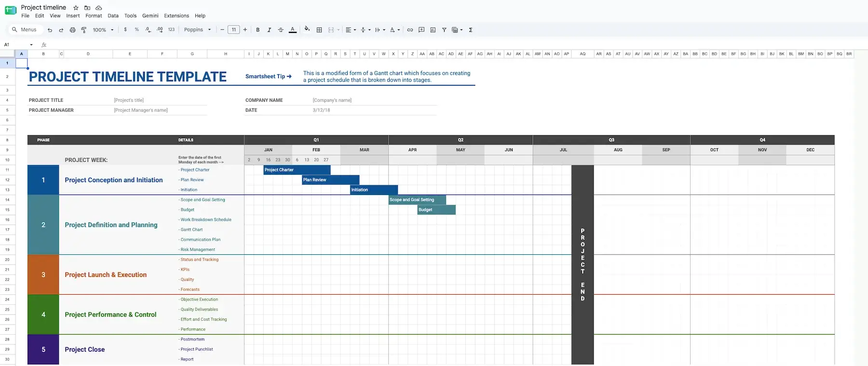Click the Project timeline title

pyautogui.click(x=43, y=7)
